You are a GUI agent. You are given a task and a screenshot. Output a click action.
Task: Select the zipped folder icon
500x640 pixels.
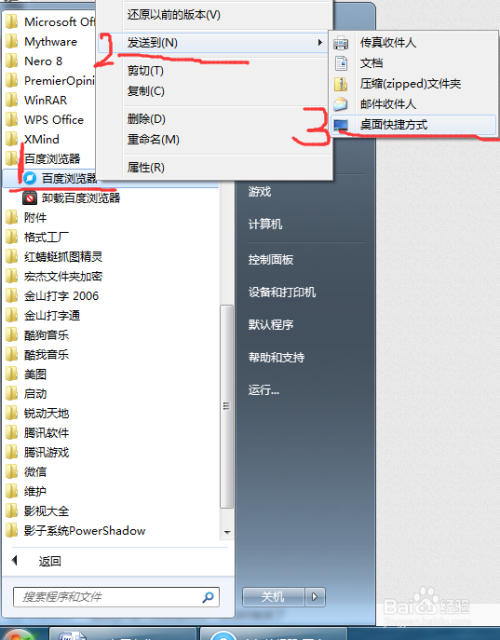pos(341,84)
